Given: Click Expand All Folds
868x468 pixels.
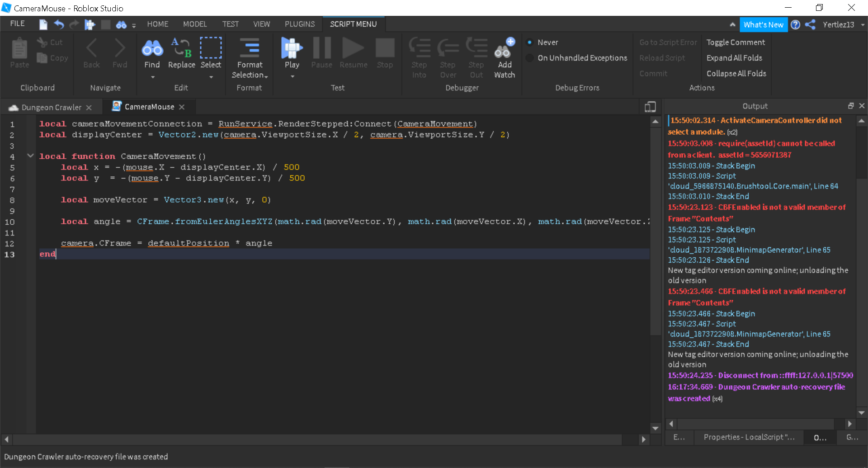Looking at the screenshot, I should [734, 58].
